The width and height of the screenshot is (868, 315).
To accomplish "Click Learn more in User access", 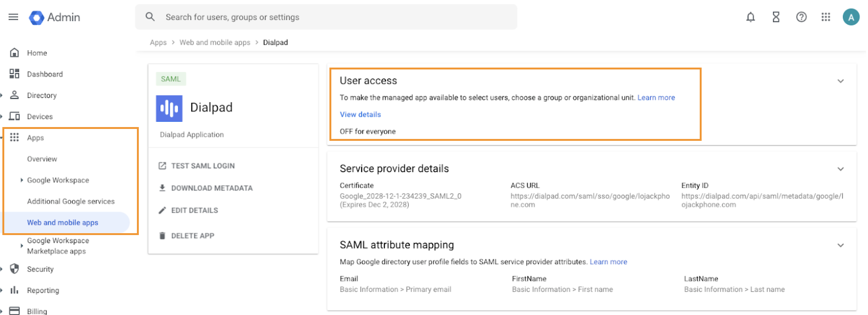I will tap(656, 98).
